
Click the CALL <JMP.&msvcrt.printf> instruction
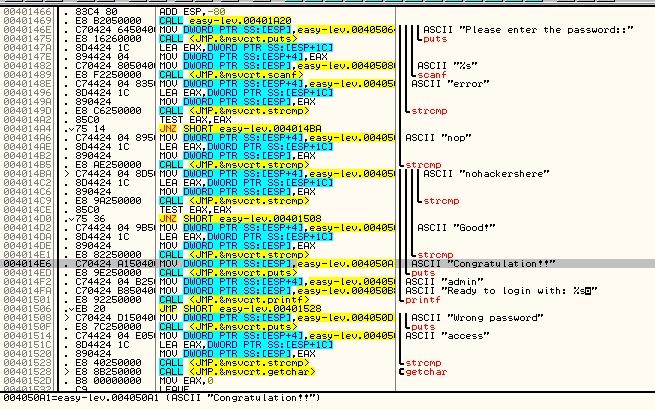tap(234, 300)
